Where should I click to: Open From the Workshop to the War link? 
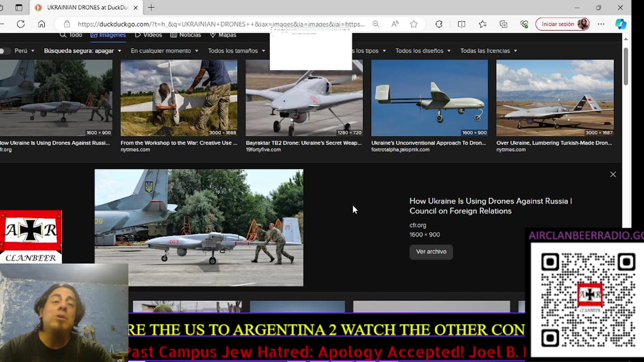179,143
